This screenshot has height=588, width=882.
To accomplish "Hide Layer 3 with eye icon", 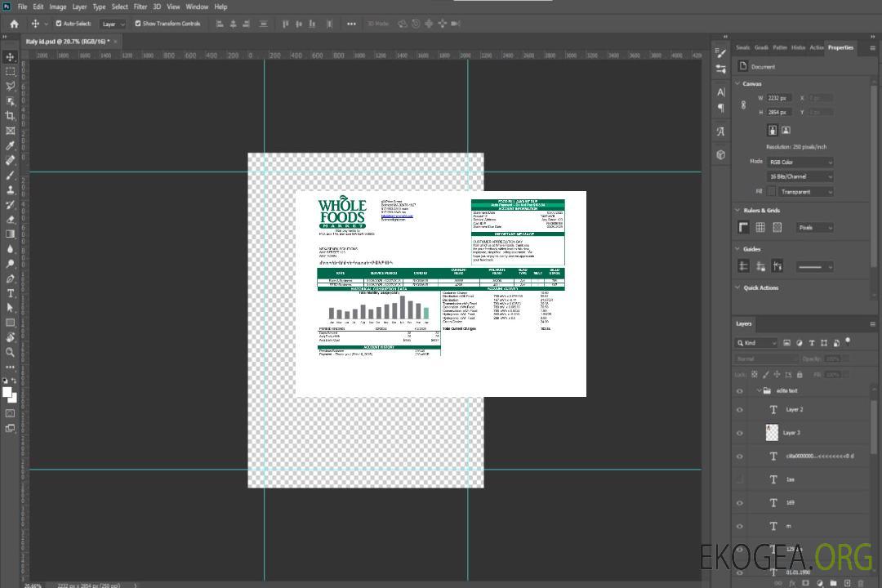I will pos(740,433).
